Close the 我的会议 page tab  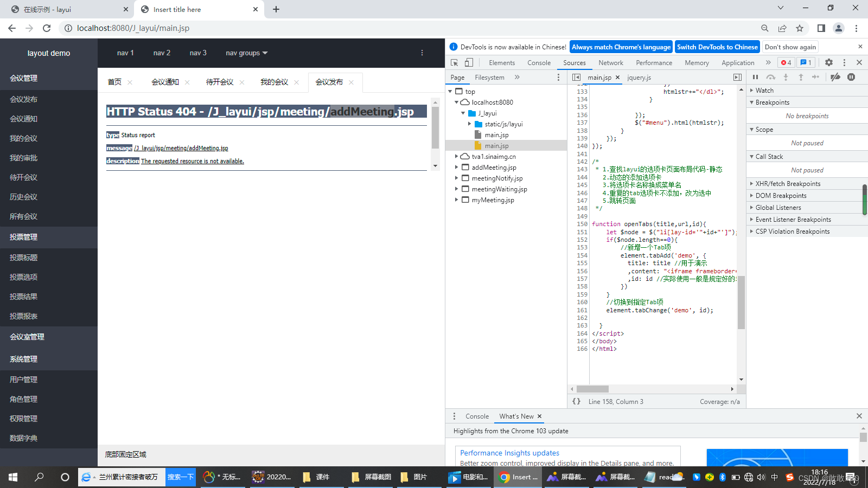[296, 82]
